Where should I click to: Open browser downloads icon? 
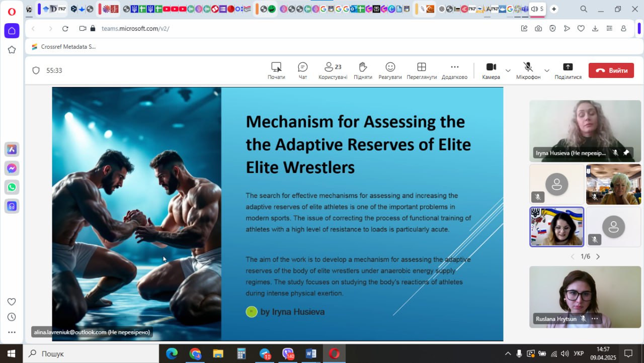tap(595, 29)
